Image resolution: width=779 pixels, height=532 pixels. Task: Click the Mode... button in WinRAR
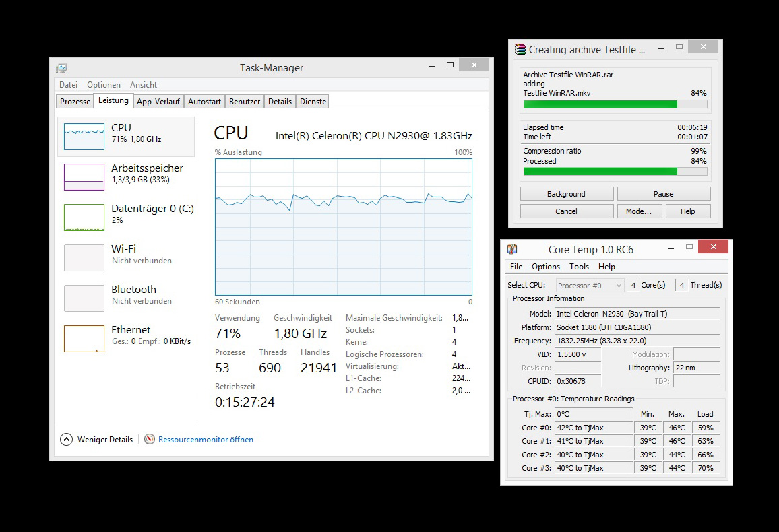pyautogui.click(x=640, y=211)
